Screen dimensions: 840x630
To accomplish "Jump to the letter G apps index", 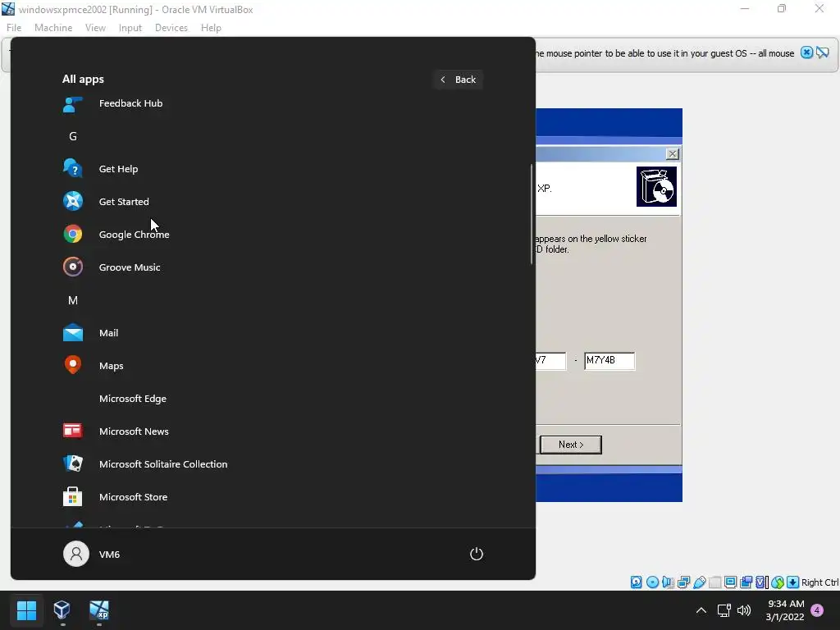I will click(x=73, y=136).
